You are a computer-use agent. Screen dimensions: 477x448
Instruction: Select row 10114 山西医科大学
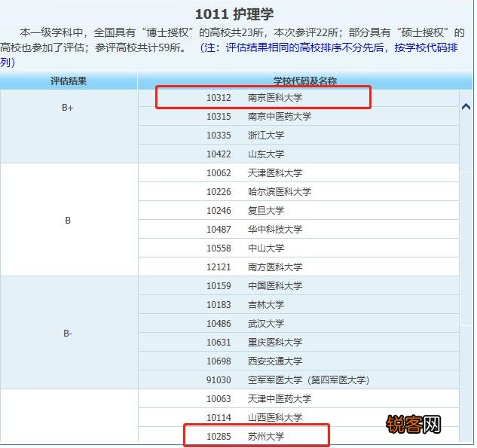(298, 418)
